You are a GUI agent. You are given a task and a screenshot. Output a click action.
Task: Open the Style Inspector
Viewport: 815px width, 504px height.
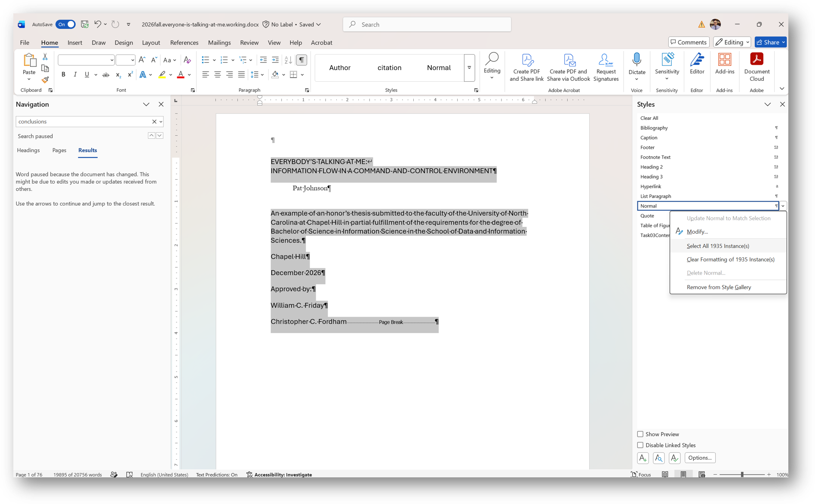tap(658, 458)
